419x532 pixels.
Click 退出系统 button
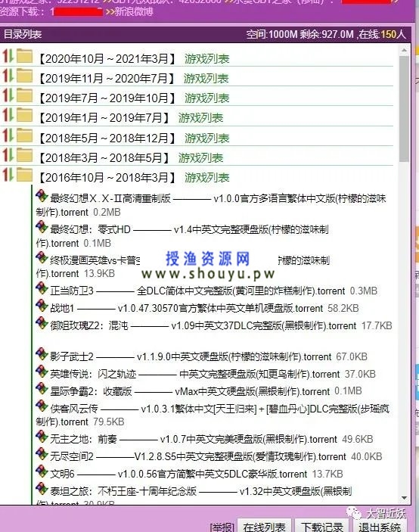coord(380,526)
